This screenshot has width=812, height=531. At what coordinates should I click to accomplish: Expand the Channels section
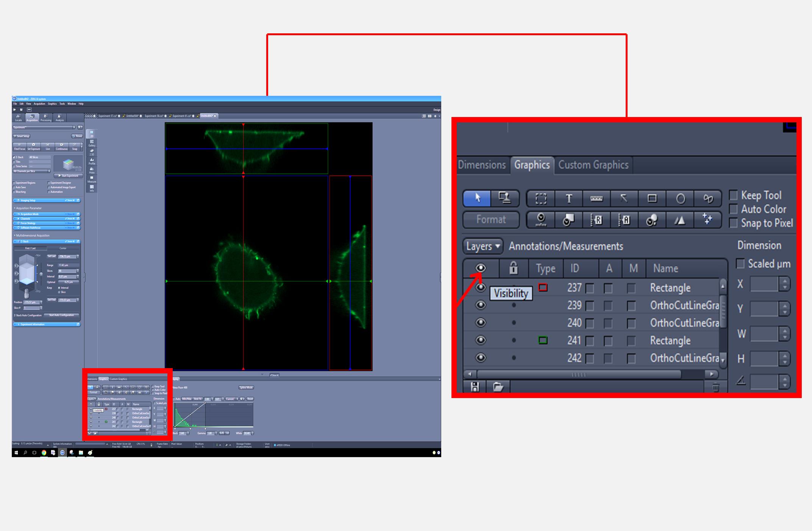tap(47, 219)
